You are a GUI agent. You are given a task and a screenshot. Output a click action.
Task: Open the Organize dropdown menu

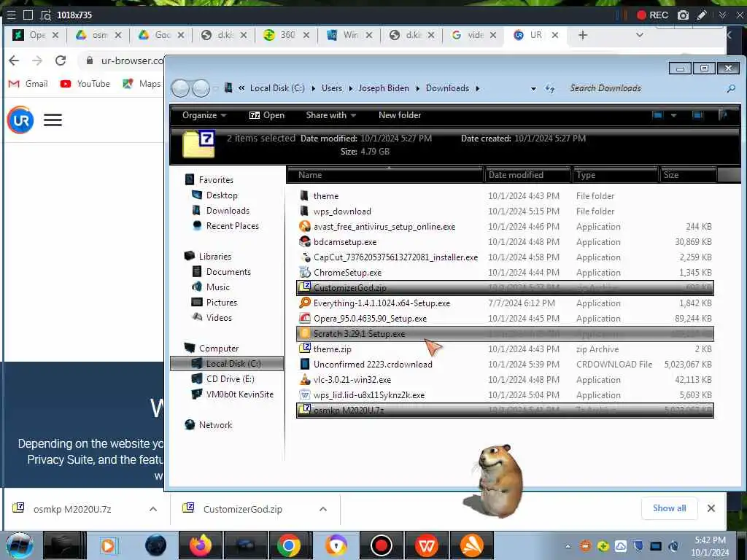coord(204,115)
